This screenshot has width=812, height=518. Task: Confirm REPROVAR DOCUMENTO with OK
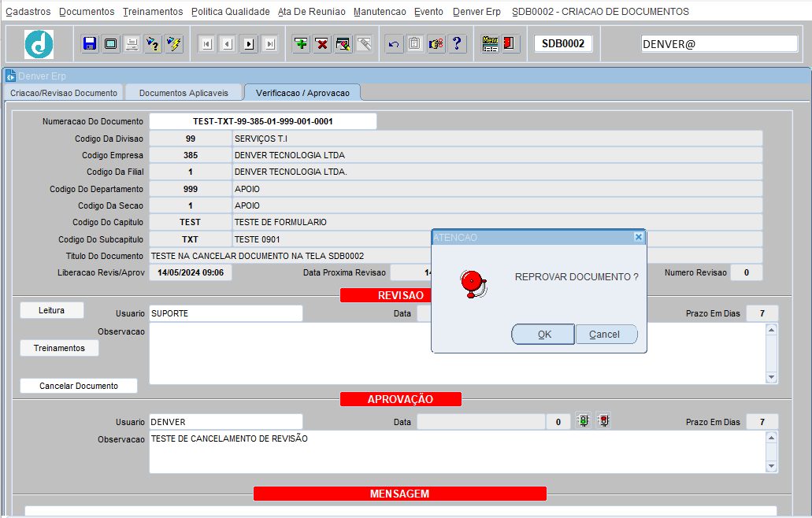[543, 335]
